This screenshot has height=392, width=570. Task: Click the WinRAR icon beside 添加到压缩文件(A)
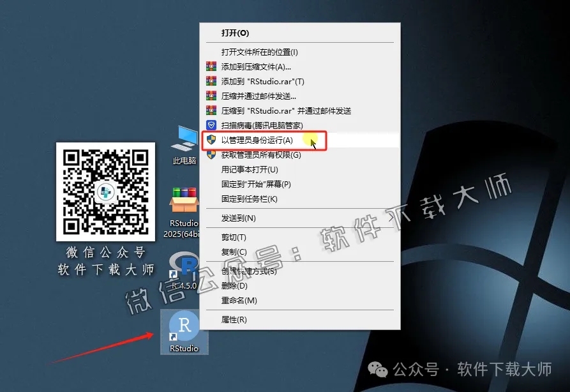pos(211,66)
